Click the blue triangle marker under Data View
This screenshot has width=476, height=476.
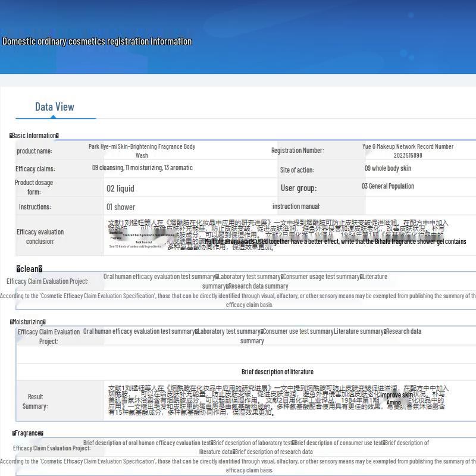click(x=54, y=117)
